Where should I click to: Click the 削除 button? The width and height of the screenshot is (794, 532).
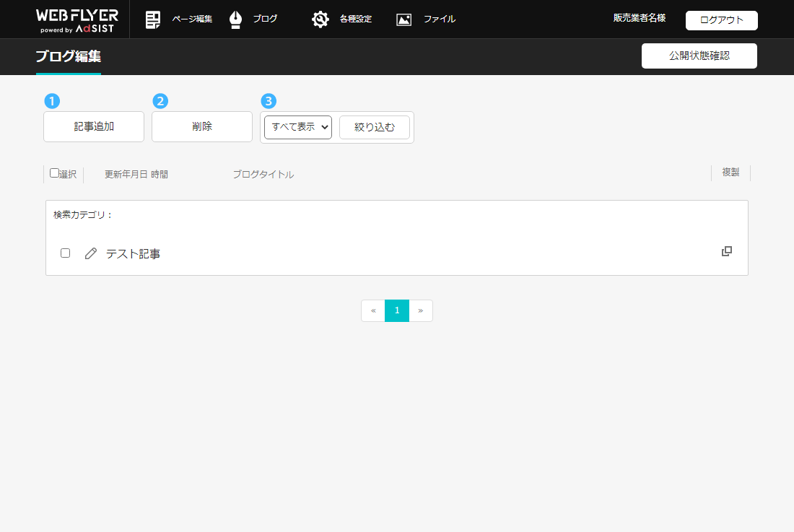point(202,127)
